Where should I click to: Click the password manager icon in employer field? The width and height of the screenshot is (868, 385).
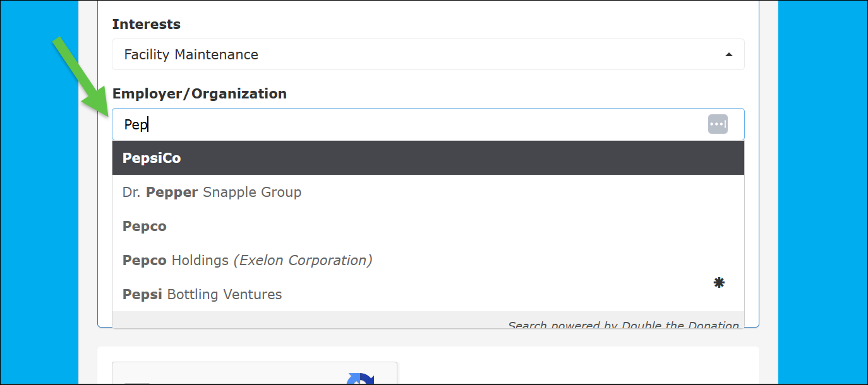click(718, 124)
